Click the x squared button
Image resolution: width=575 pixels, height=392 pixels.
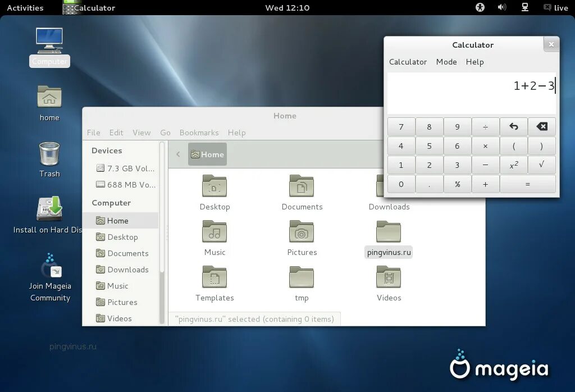[514, 165]
